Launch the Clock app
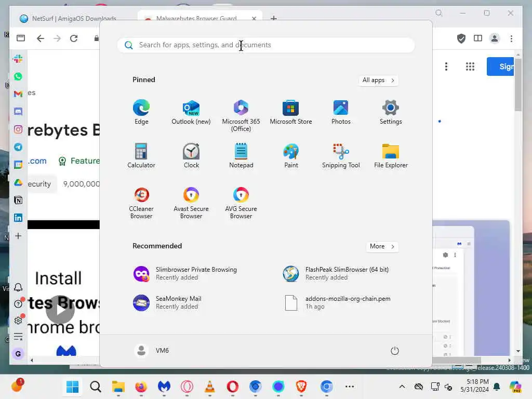Viewport: 532px width, 399px height. pyautogui.click(x=191, y=156)
